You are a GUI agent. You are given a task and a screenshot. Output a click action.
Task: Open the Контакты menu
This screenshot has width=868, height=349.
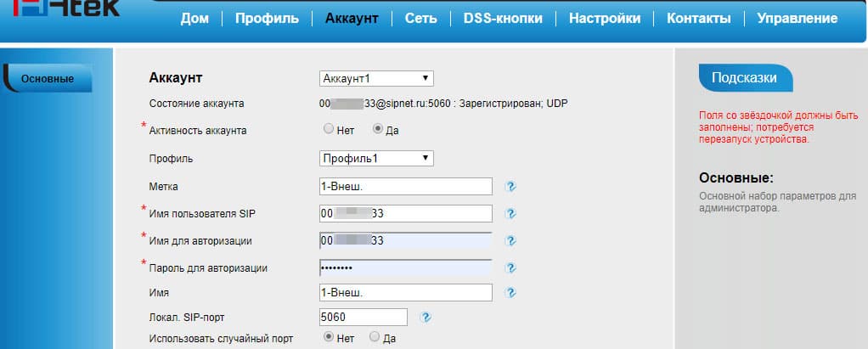coord(699,18)
